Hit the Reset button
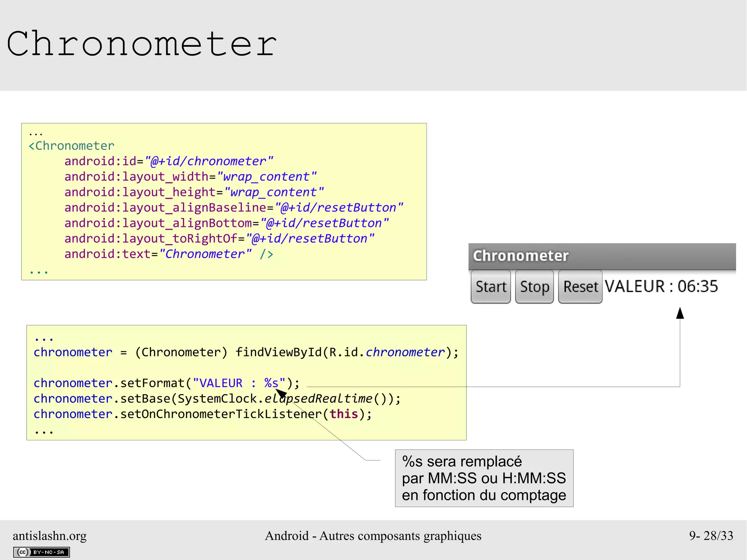 pos(580,287)
